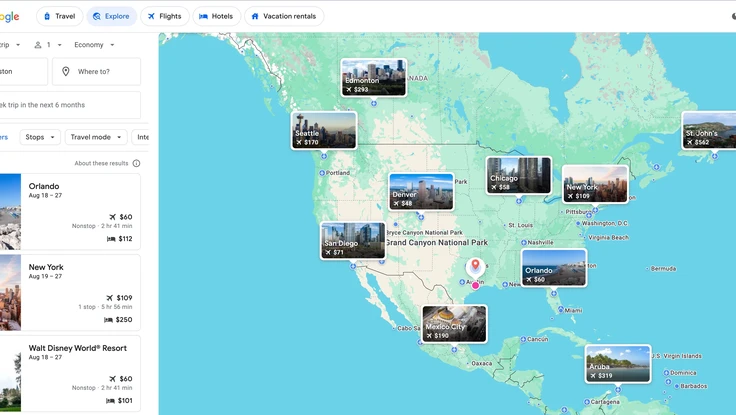
Task: Click the origin city field
Action: click(x=23, y=71)
